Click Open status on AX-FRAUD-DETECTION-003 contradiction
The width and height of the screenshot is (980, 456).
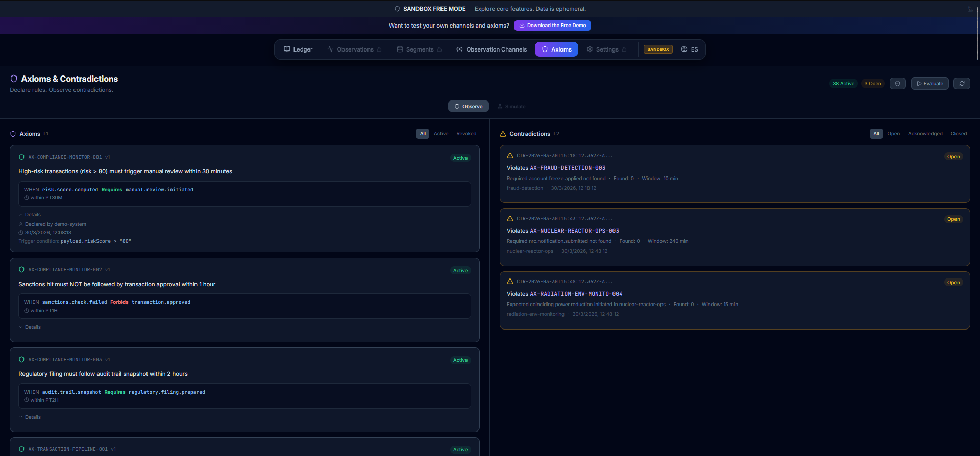coord(953,157)
